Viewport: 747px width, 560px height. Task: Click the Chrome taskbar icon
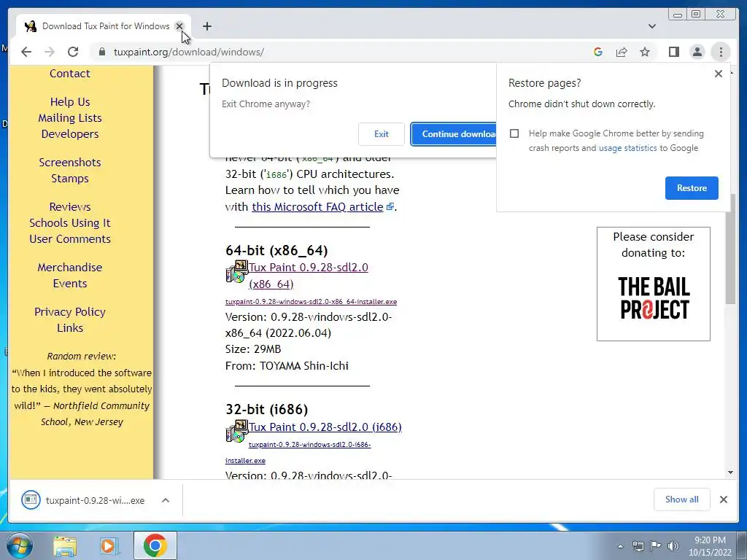pos(155,545)
